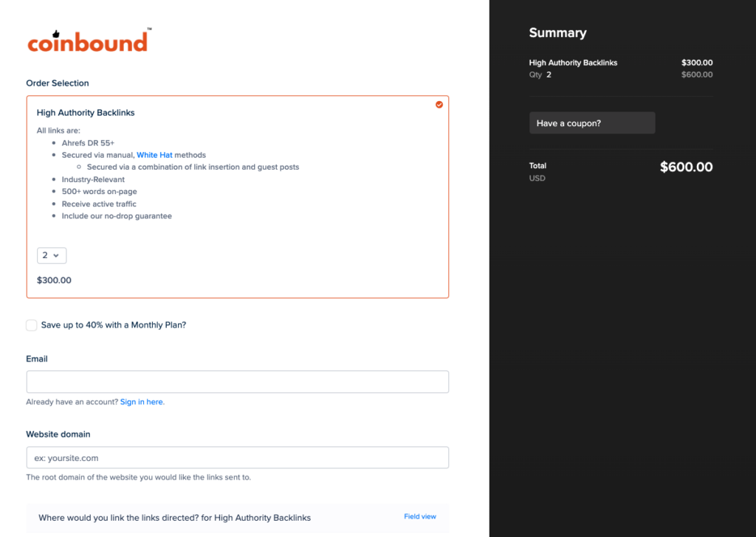Open the quantity dropdown showing 2
Image resolution: width=756 pixels, height=537 pixels.
pyautogui.click(x=52, y=255)
